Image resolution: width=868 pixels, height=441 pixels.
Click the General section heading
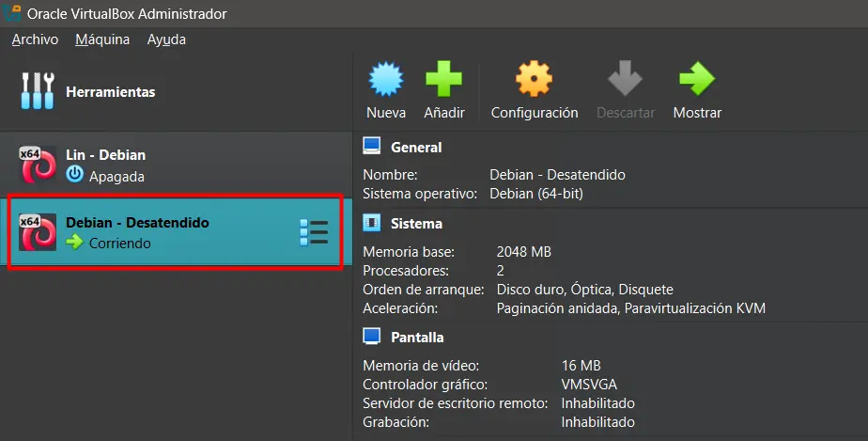(416, 148)
